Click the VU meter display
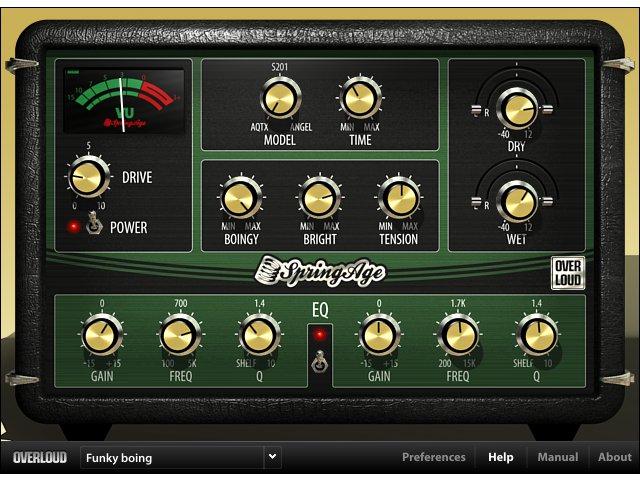The image size is (640, 480). tap(124, 101)
